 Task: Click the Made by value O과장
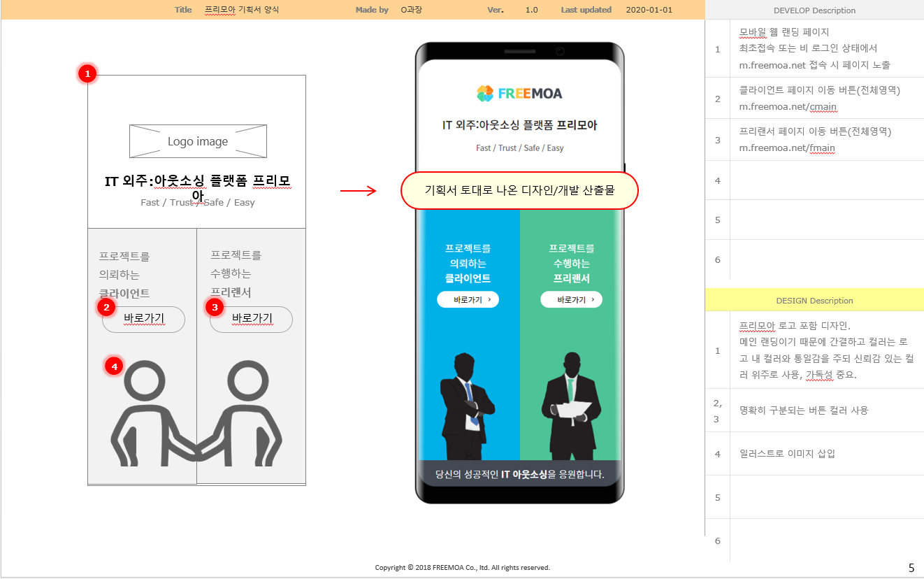click(412, 10)
